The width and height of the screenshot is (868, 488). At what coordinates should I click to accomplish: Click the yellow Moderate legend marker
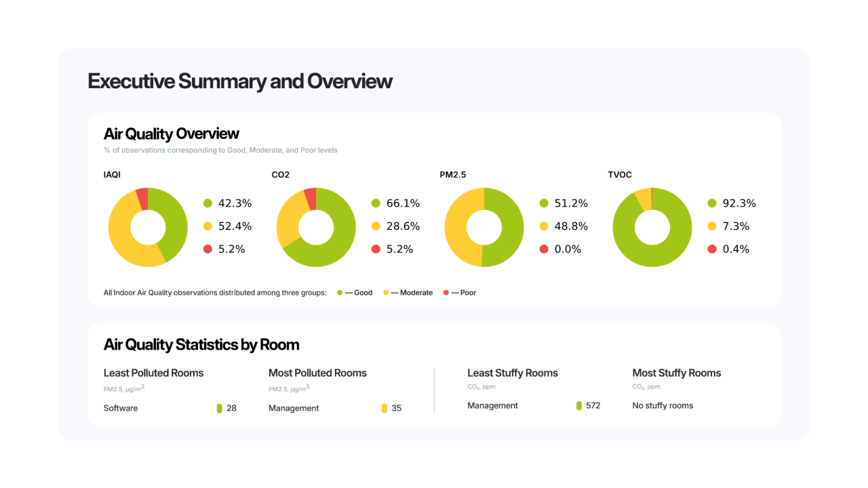coord(386,293)
